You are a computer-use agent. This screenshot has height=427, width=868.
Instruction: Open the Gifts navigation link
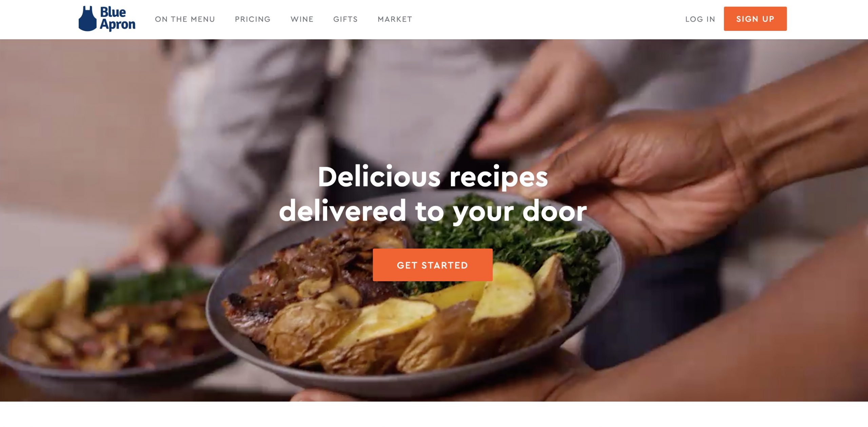point(345,19)
